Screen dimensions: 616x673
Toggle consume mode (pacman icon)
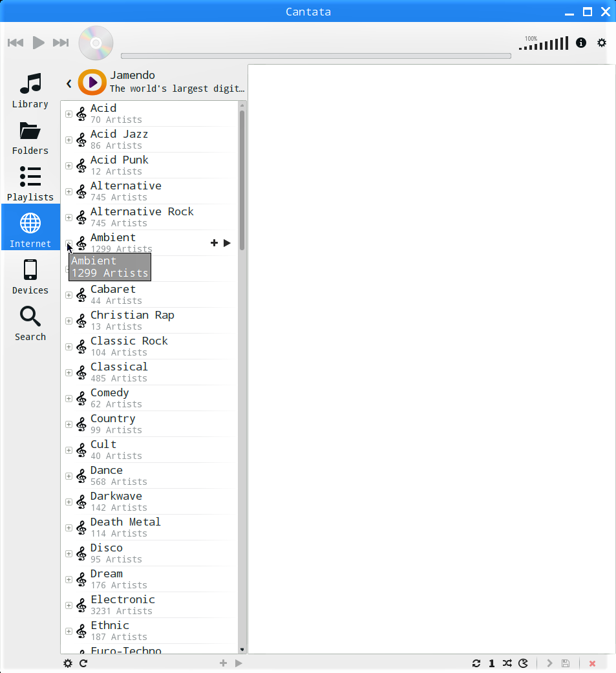[x=523, y=663]
